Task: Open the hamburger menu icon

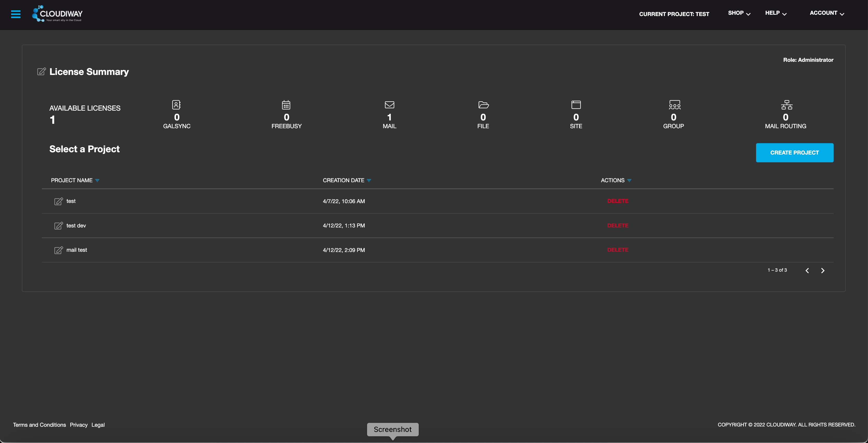Action: click(x=16, y=14)
